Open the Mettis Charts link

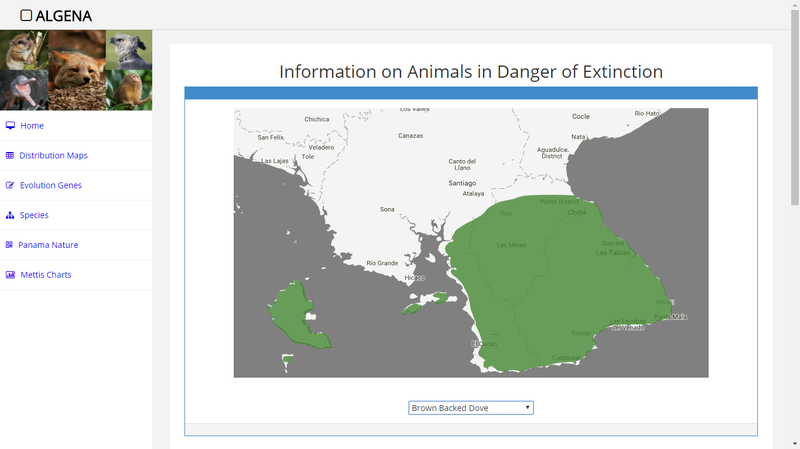(x=45, y=275)
